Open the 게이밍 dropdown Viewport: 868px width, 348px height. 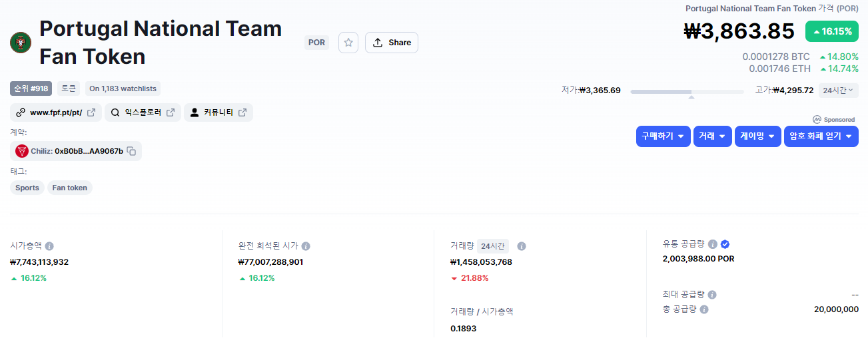(757, 136)
